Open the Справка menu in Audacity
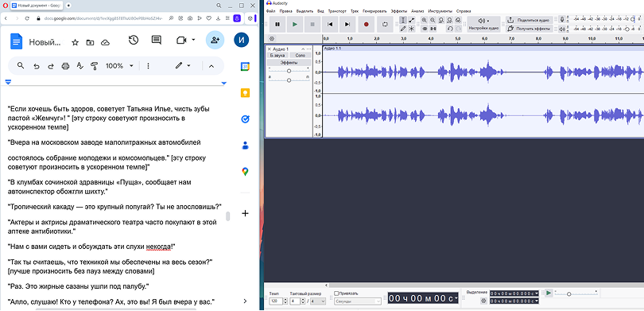The height and width of the screenshot is (311, 644). click(x=464, y=11)
